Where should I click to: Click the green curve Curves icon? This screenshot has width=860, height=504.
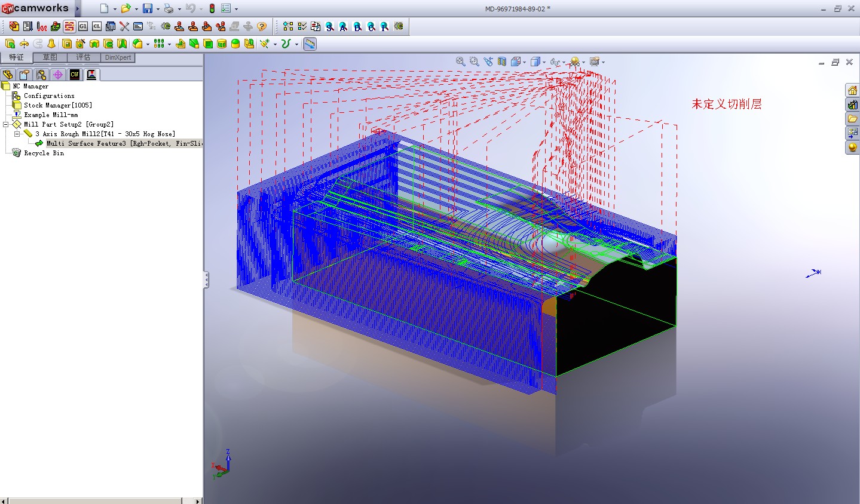click(286, 44)
